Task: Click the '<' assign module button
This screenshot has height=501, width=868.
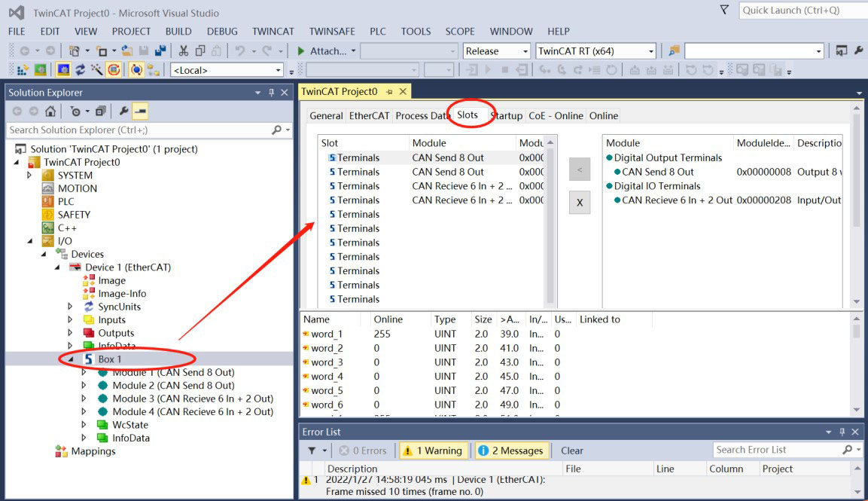Action: click(580, 170)
